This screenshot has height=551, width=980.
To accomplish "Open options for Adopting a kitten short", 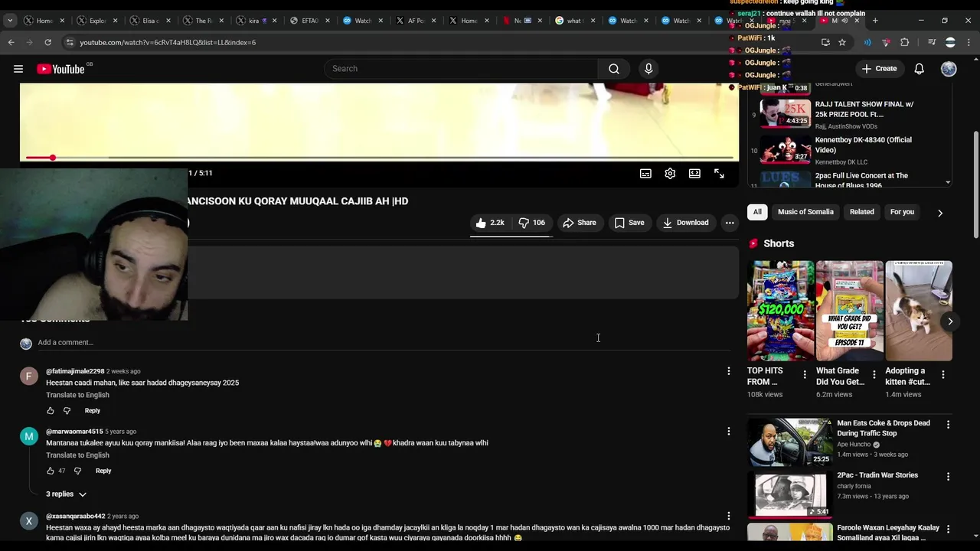I will tap(943, 374).
